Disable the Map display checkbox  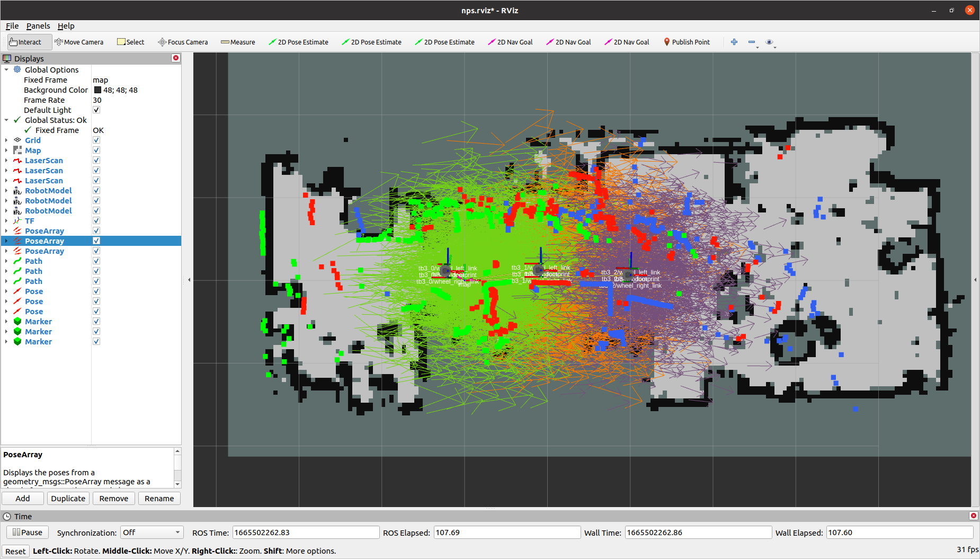pyautogui.click(x=96, y=150)
